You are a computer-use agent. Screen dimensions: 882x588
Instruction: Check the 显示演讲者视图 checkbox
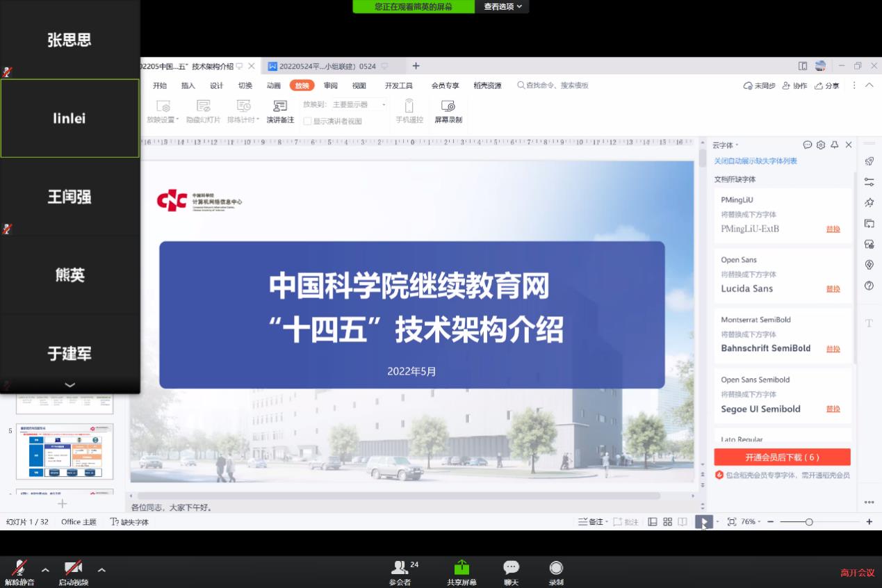(x=307, y=121)
